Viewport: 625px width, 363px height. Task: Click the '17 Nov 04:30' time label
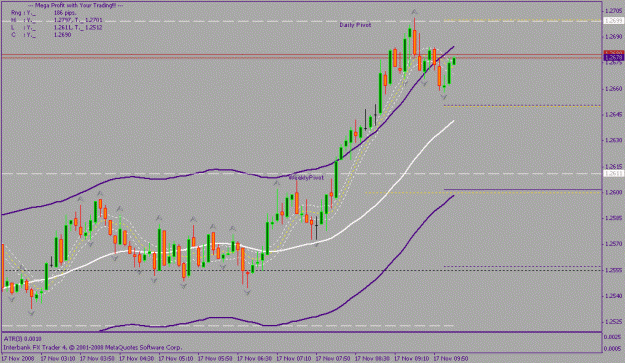137,358
